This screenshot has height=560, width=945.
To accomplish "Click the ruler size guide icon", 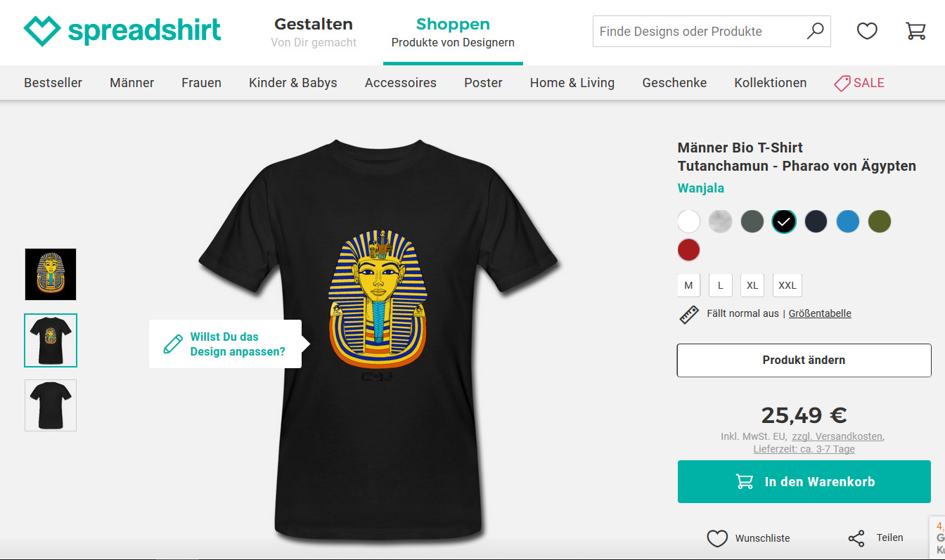I will point(689,314).
